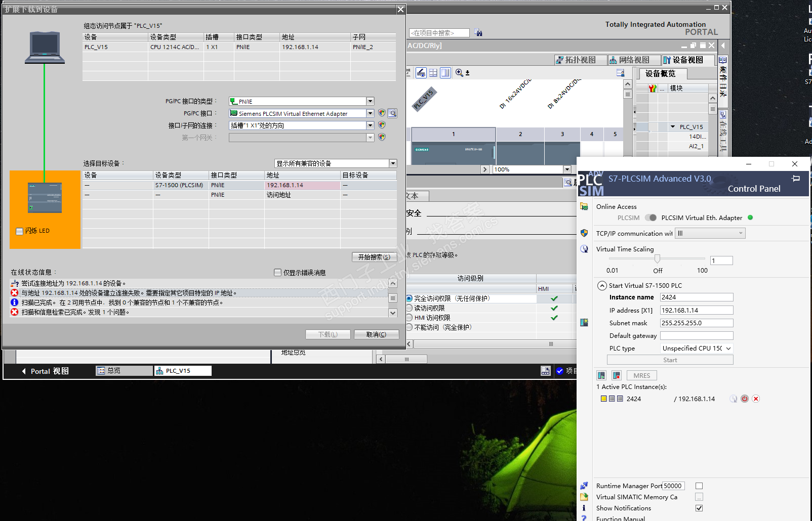812x521 pixels.
Task: Click the collapse arrow at TIA Portal right edge
Action: [723, 46]
